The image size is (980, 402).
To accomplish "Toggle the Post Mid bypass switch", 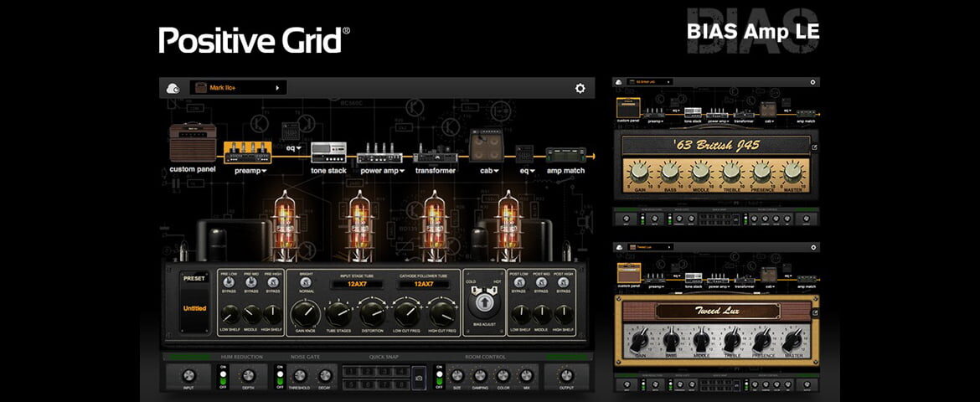I will click(x=541, y=282).
